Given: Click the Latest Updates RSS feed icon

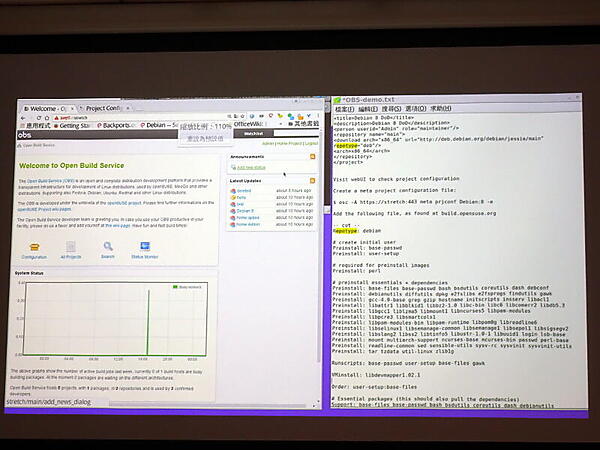Looking at the screenshot, I should tap(313, 181).
